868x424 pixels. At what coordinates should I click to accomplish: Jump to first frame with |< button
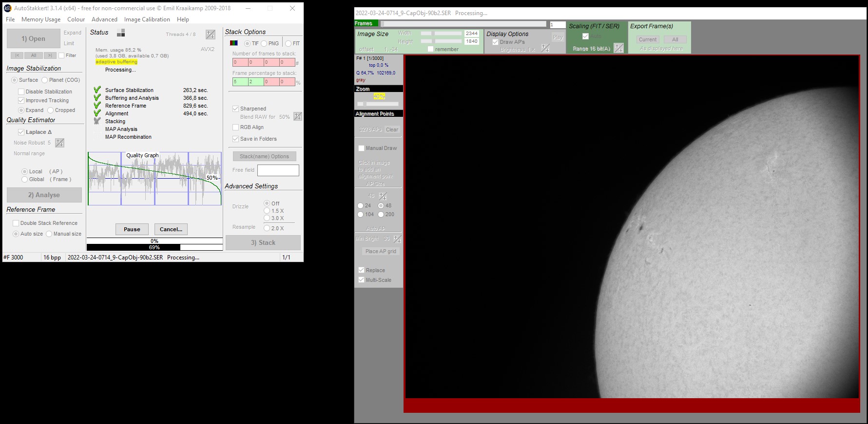pos(17,55)
